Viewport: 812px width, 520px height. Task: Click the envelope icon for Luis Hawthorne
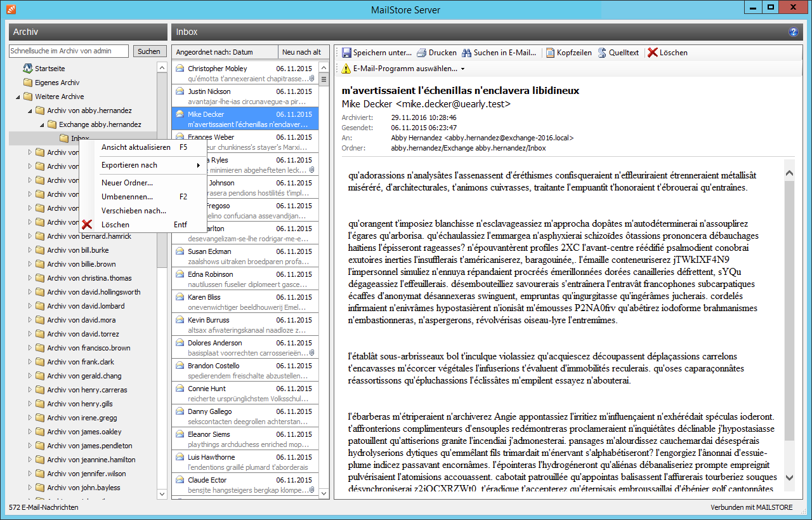180,457
